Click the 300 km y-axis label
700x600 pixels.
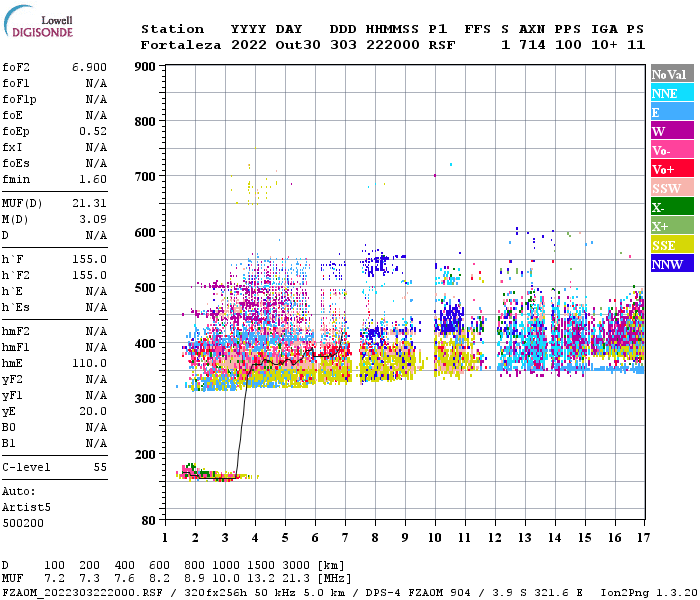coord(145,399)
